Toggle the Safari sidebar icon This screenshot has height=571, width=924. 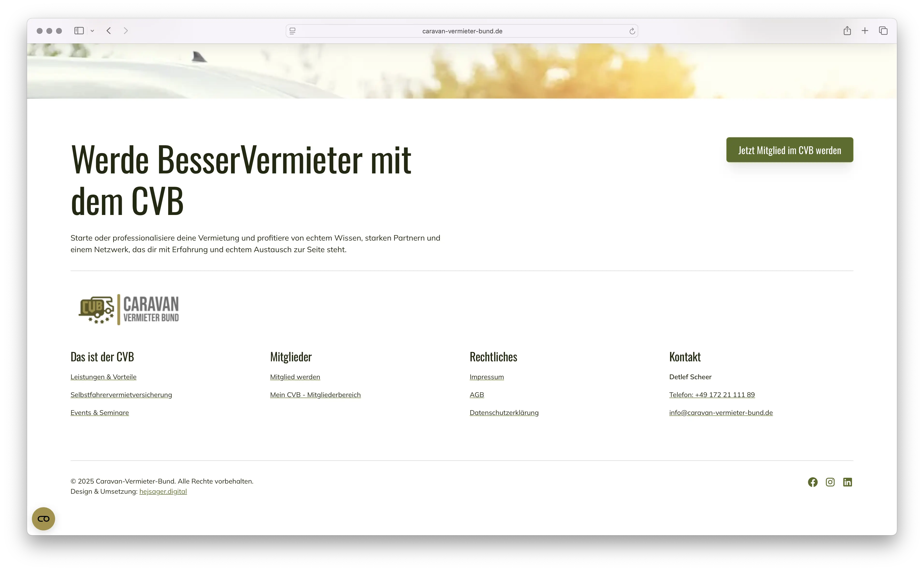click(79, 31)
